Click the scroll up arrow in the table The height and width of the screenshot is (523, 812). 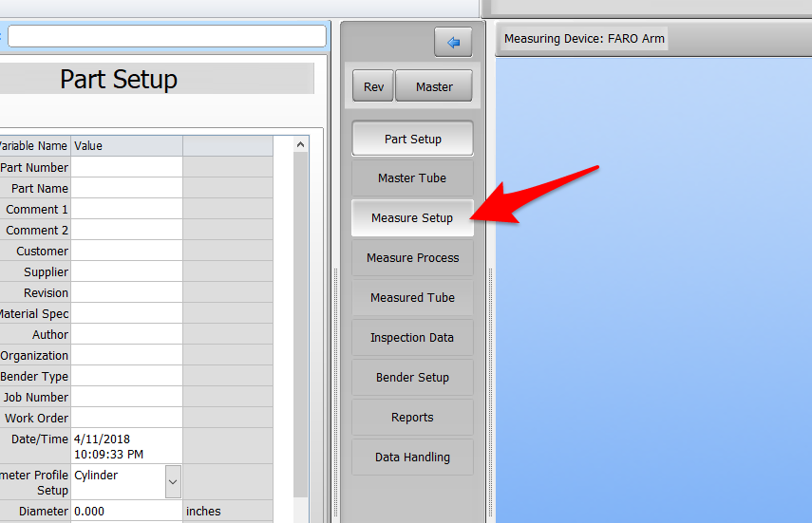(300, 145)
